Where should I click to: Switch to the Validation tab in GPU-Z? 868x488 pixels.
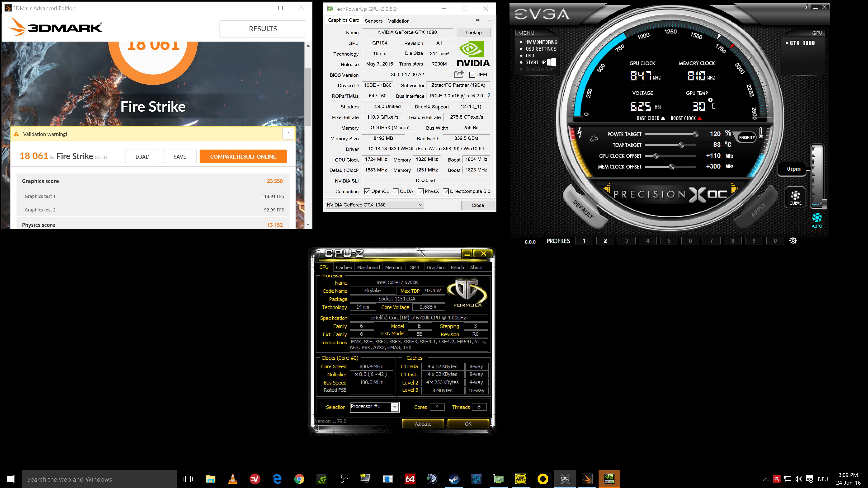pos(399,21)
